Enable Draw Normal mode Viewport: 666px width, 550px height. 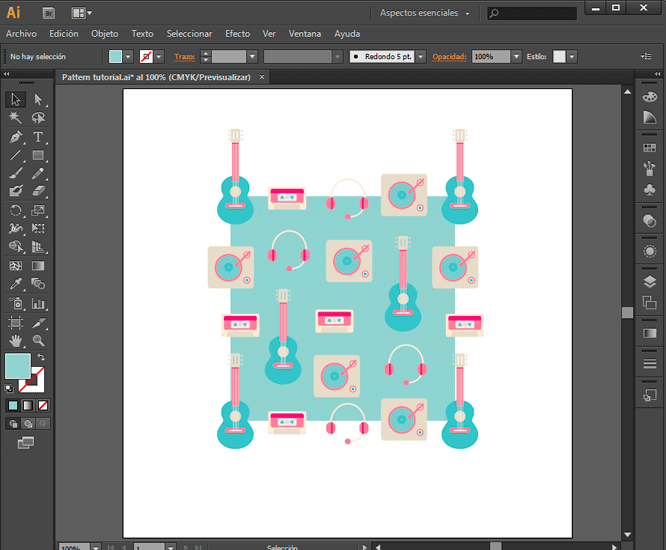[x=13, y=423]
